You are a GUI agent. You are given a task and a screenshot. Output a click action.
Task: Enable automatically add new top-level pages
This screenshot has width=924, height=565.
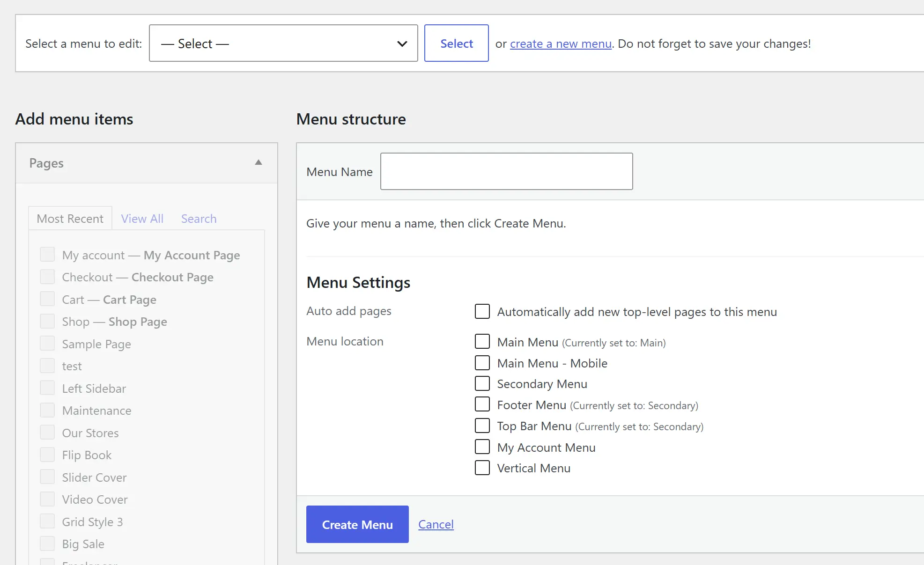(x=482, y=311)
